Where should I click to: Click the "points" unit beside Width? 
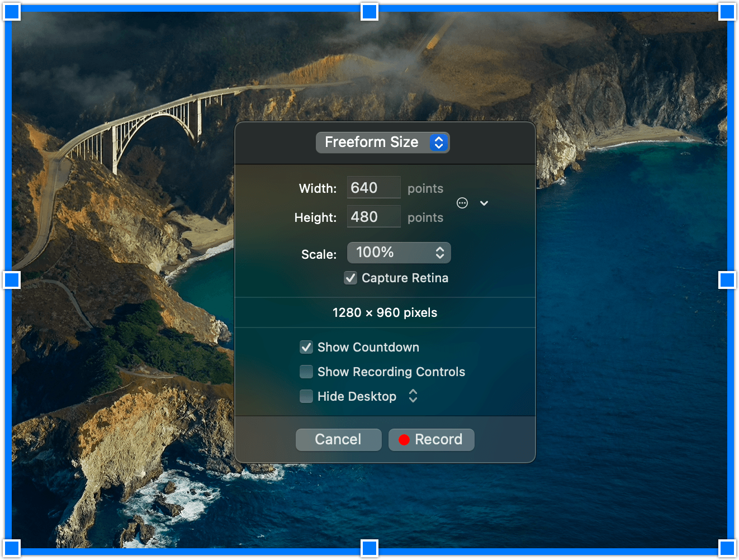click(x=425, y=189)
